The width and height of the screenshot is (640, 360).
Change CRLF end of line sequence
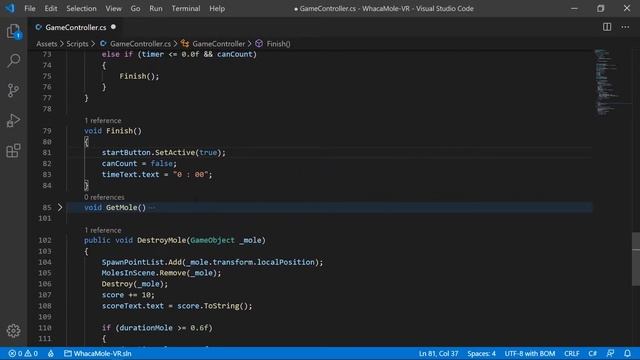pos(571,353)
